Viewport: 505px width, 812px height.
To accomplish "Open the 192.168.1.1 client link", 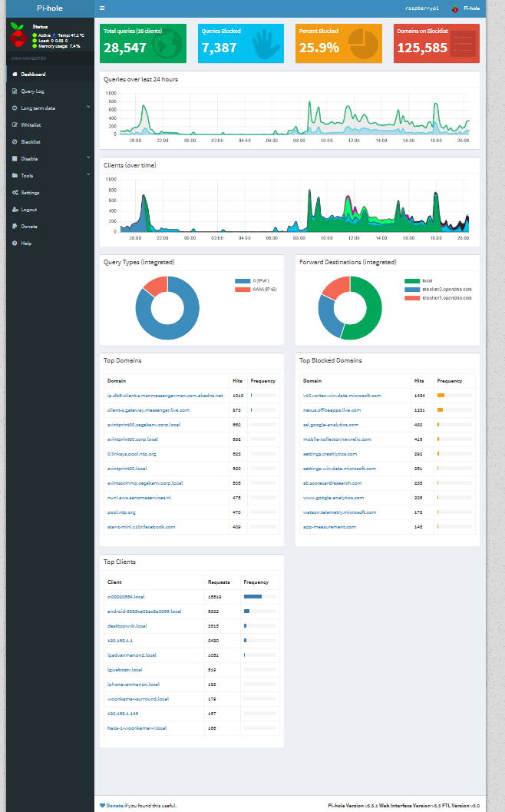I will (120, 641).
